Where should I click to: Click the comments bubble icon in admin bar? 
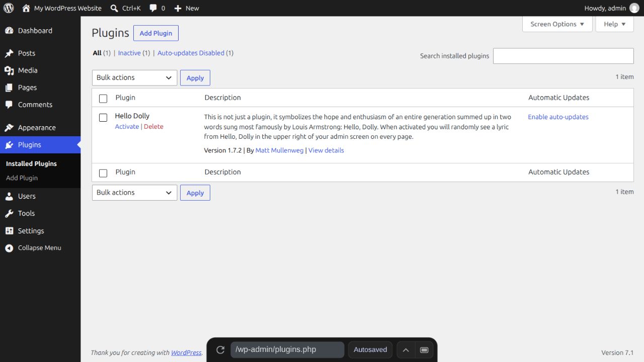coord(153,8)
